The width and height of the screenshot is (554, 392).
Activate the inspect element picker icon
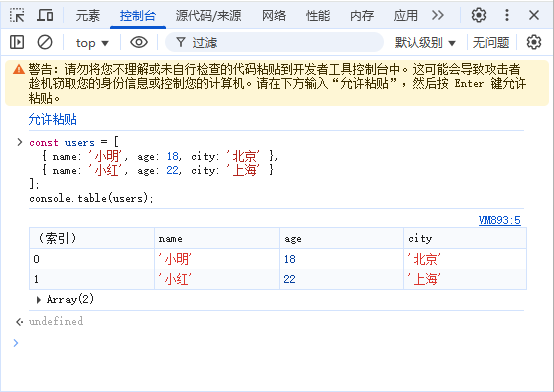click(x=17, y=15)
